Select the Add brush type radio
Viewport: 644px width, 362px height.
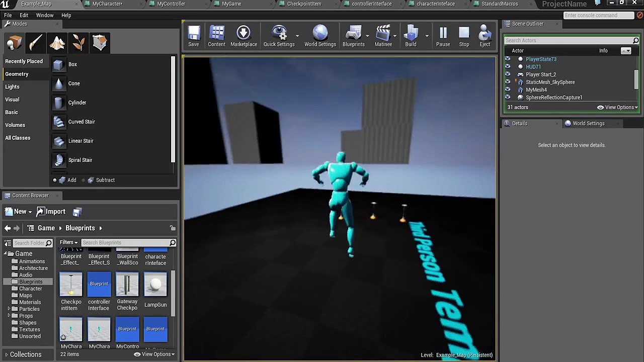[55, 180]
